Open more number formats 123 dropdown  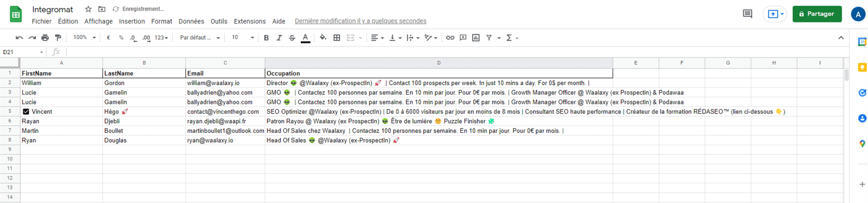[x=161, y=38]
